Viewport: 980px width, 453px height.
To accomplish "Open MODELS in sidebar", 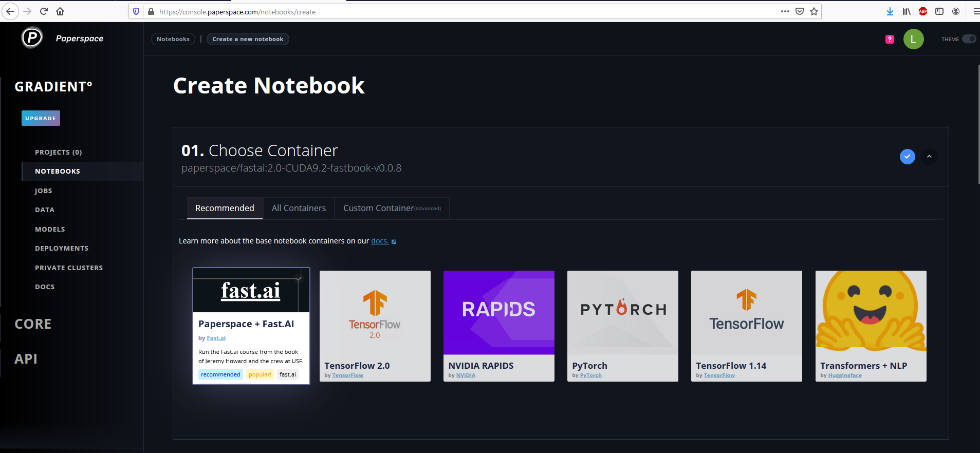I will [x=50, y=229].
